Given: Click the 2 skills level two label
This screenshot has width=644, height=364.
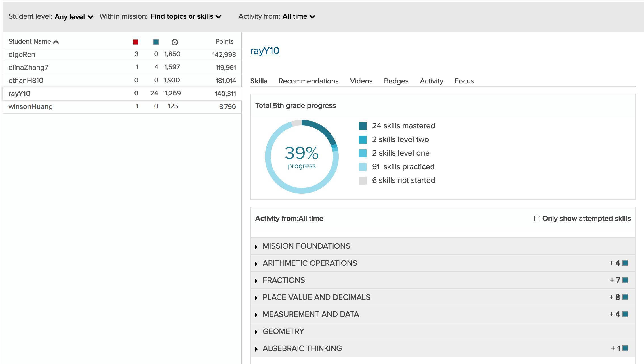Looking at the screenshot, I should point(400,139).
